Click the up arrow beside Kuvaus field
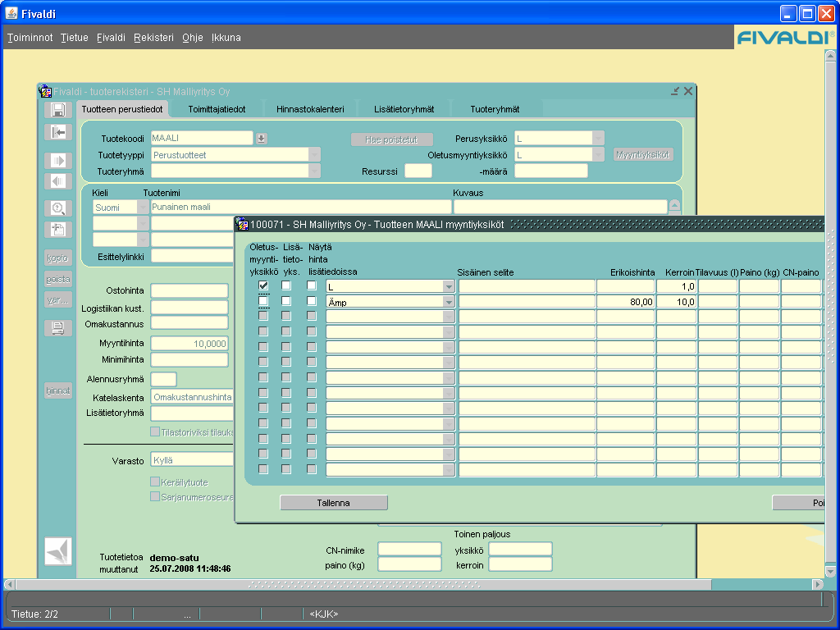This screenshot has width=840, height=630. click(x=674, y=206)
